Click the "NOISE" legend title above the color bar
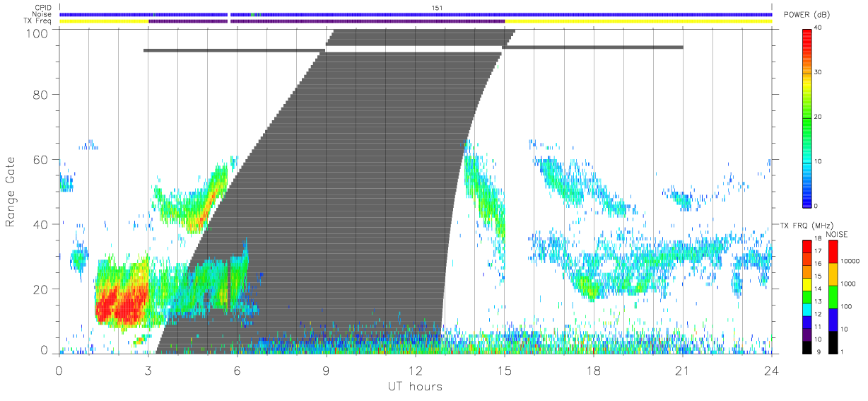 (x=837, y=234)
